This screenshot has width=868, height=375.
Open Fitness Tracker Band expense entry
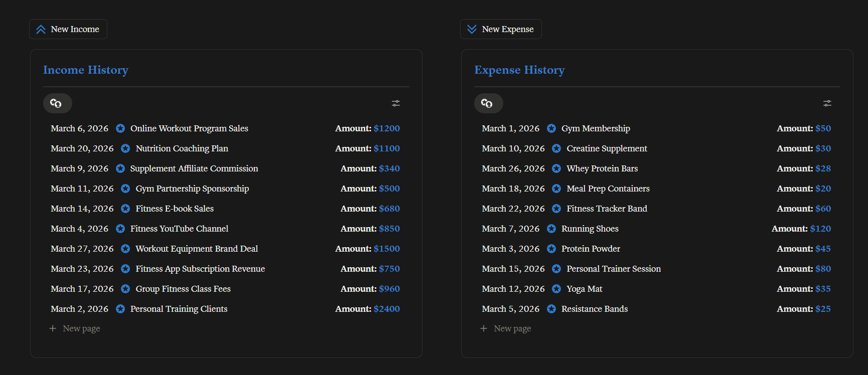click(x=607, y=209)
